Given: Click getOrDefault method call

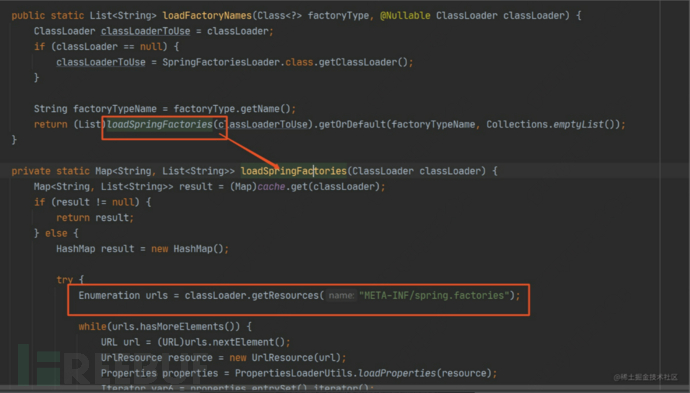Looking at the screenshot, I should pyautogui.click(x=352, y=125).
